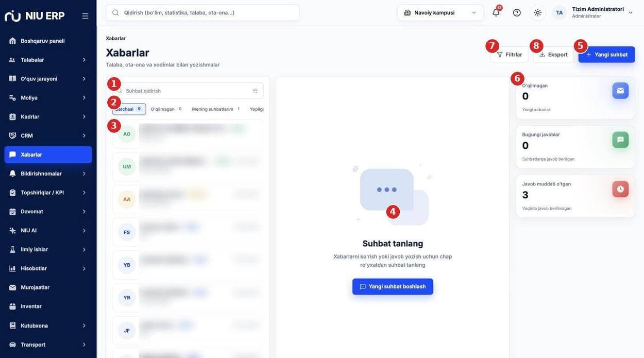644x358 pixels.
Task: Click the NIU AI sparkle icon
Action: 12,230
